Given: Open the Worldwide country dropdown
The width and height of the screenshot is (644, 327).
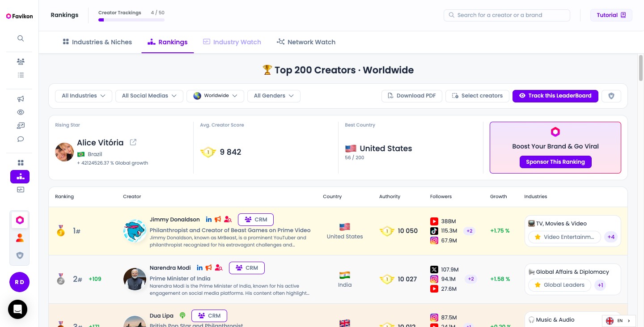Looking at the screenshot, I should pos(215,96).
